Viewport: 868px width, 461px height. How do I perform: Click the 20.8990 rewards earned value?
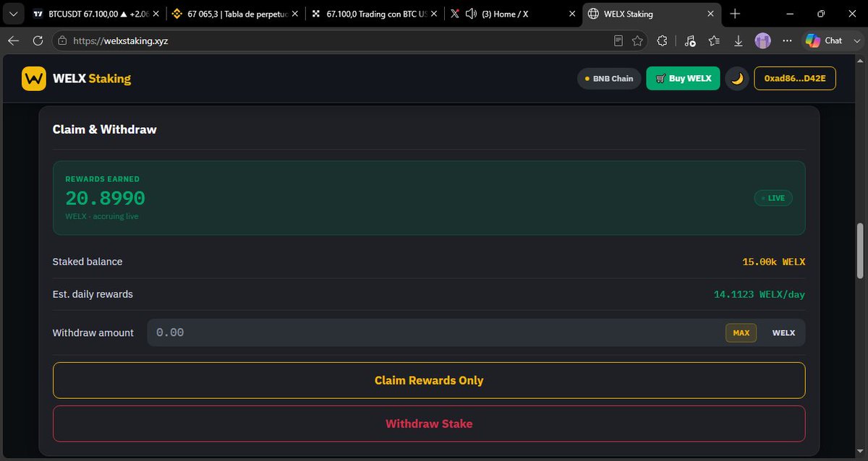(x=106, y=198)
